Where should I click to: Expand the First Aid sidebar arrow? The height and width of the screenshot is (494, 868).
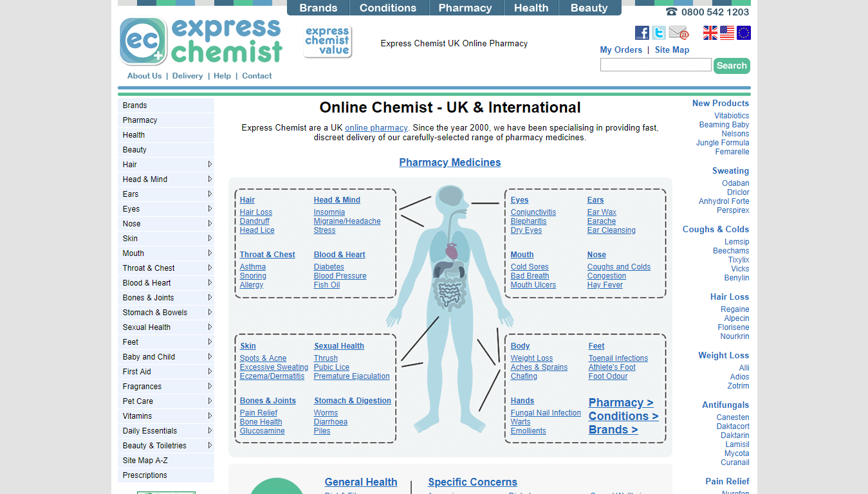pos(210,371)
